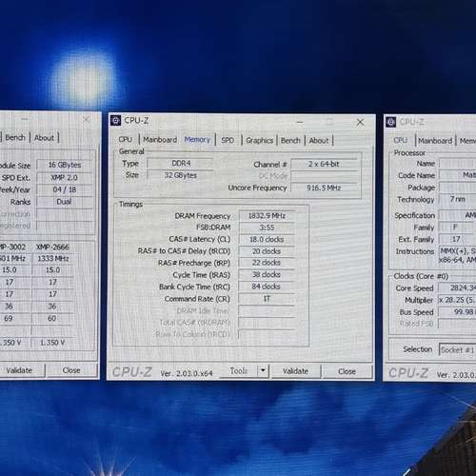The image size is (476, 476).
Task: Open the Bench tab in left window
Action: 15,138
